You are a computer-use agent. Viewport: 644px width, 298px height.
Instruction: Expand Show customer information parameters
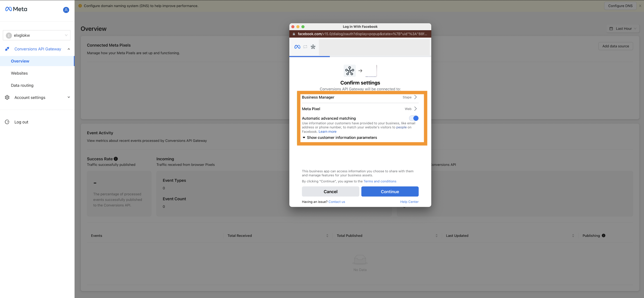339,138
